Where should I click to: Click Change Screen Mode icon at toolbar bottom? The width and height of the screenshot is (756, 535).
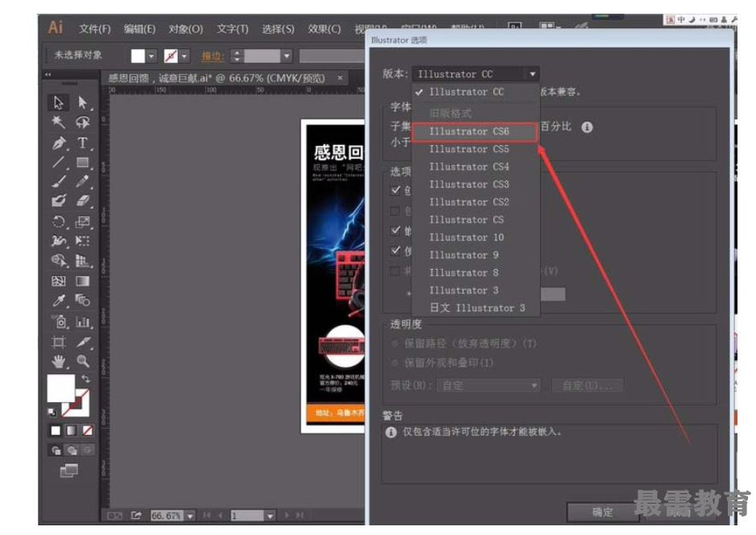click(x=68, y=471)
